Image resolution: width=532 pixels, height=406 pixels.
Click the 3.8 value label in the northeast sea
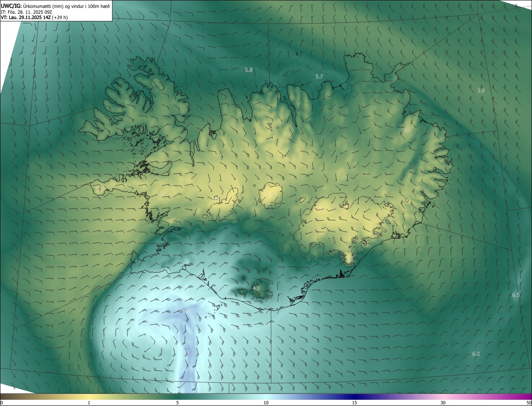tap(481, 90)
